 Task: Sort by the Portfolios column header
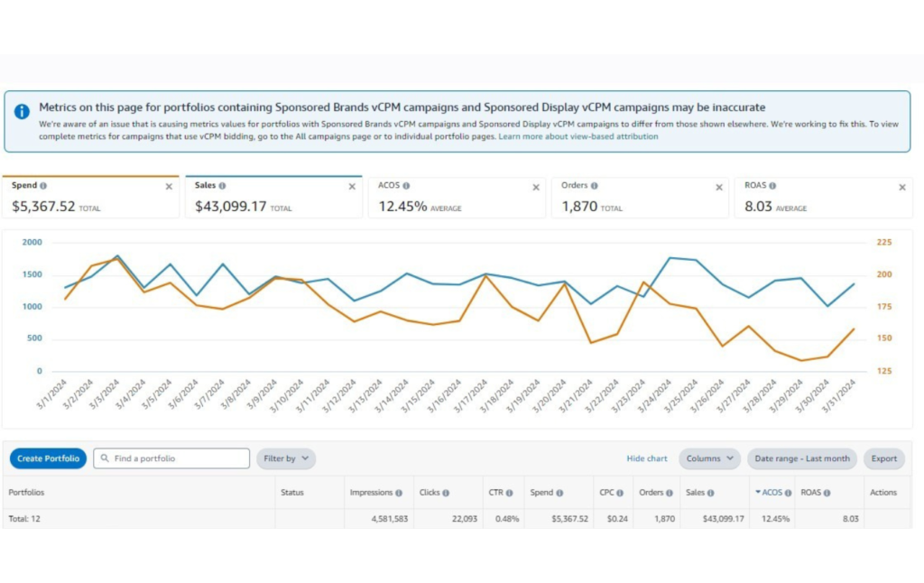[26, 492]
